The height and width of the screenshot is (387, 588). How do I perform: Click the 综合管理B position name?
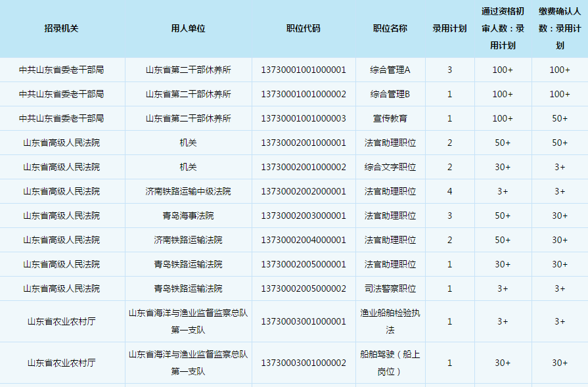[x=390, y=94]
